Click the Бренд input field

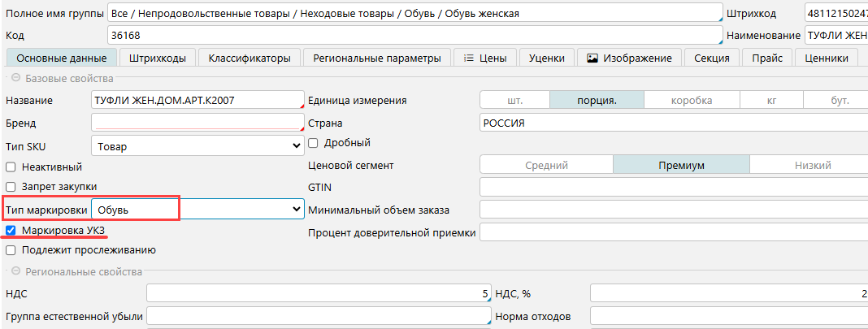197,123
